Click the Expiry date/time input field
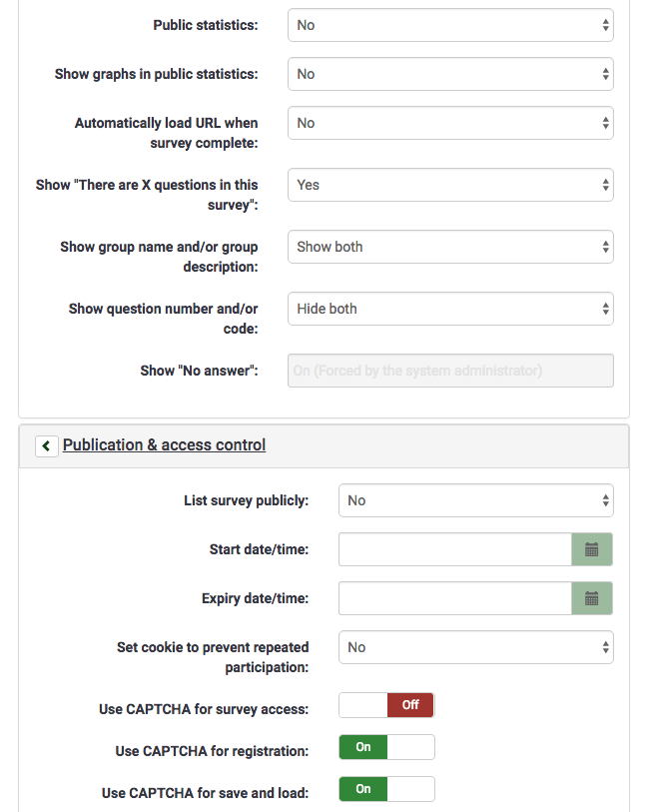This screenshot has width=650, height=812. click(x=454, y=598)
